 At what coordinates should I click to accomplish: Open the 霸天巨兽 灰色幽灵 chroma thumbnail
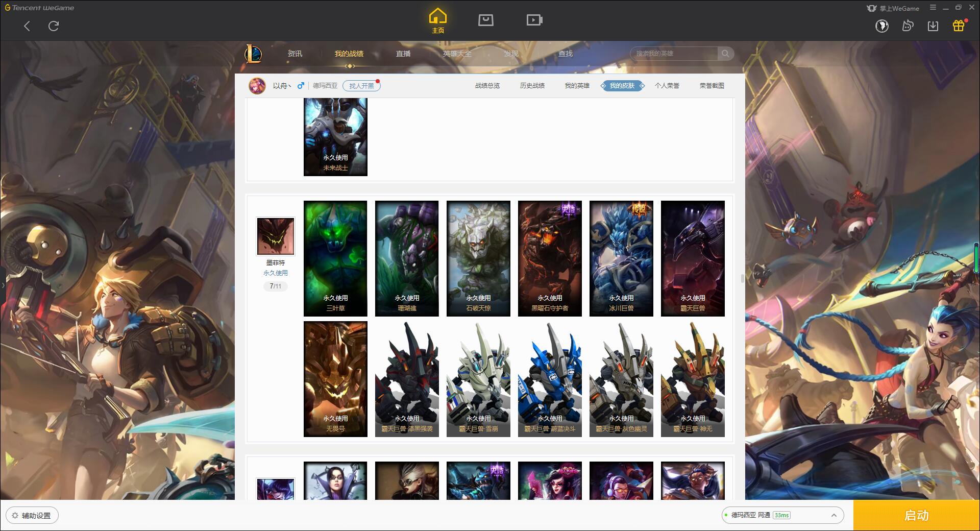tap(621, 379)
